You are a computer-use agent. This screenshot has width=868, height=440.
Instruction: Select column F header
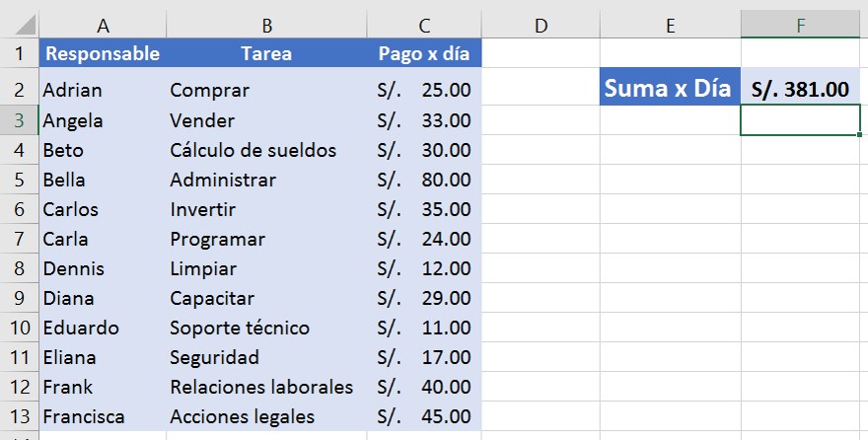(801, 25)
